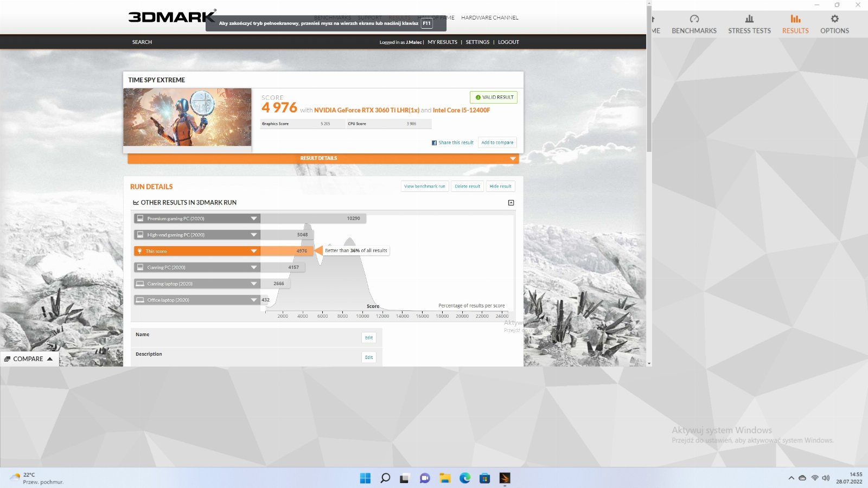Edit the result Description field
868x488 pixels.
point(369,357)
